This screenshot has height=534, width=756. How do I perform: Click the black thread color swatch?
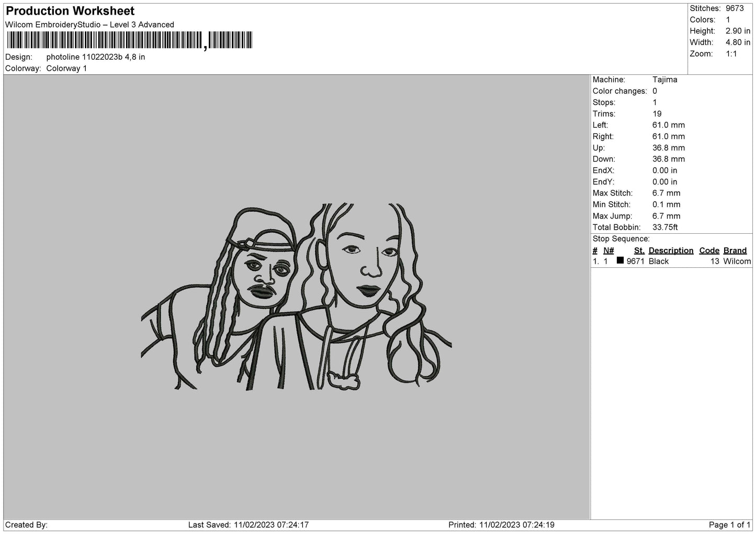(620, 260)
